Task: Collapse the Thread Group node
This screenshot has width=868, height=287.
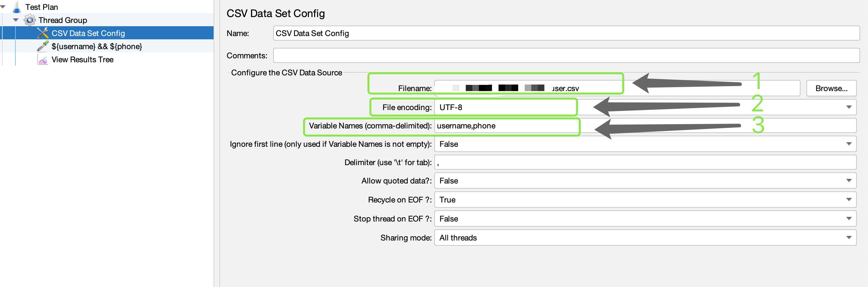Action: [x=15, y=20]
